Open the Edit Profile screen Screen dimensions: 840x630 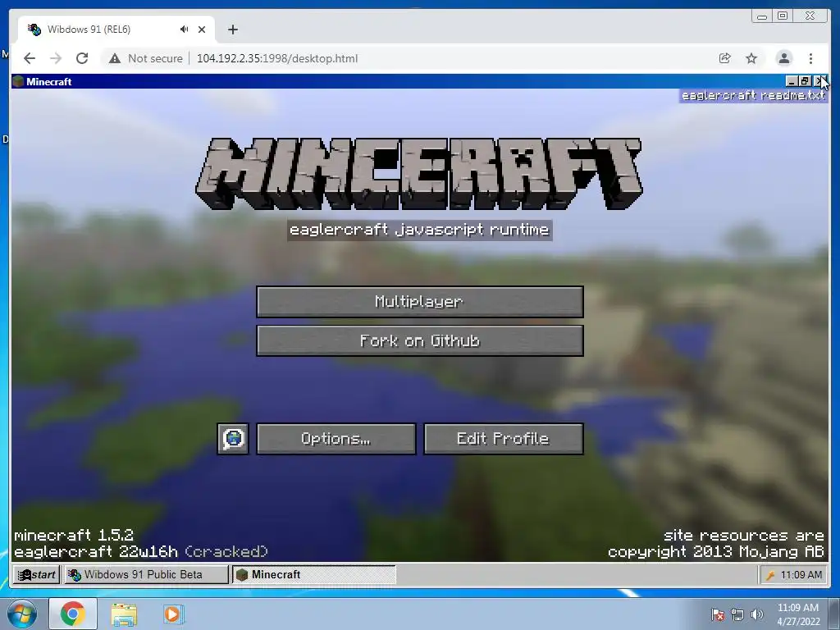503,439
